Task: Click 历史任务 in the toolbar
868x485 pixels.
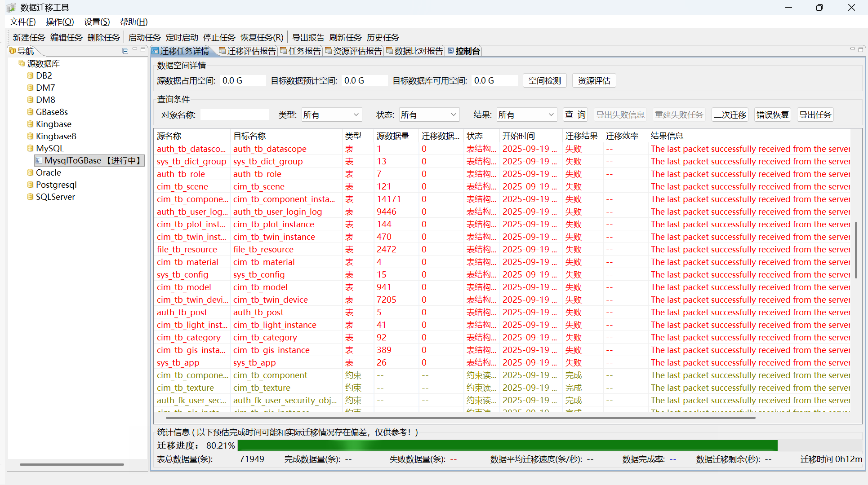Action: coord(383,37)
